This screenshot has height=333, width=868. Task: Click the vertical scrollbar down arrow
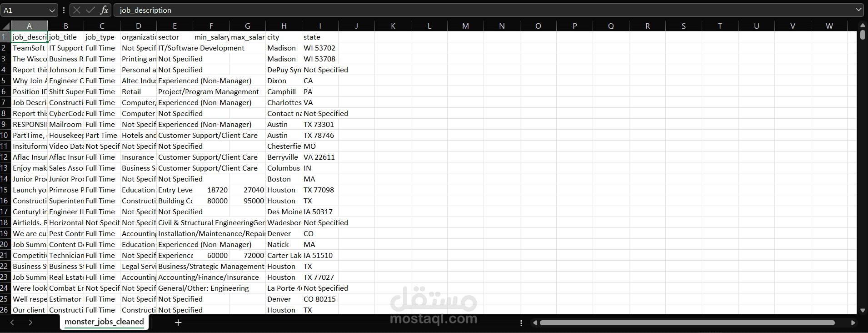click(863, 311)
